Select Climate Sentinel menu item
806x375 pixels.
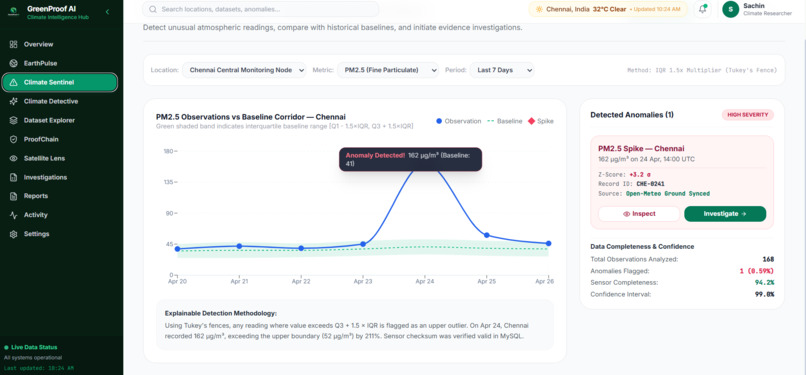pos(60,83)
